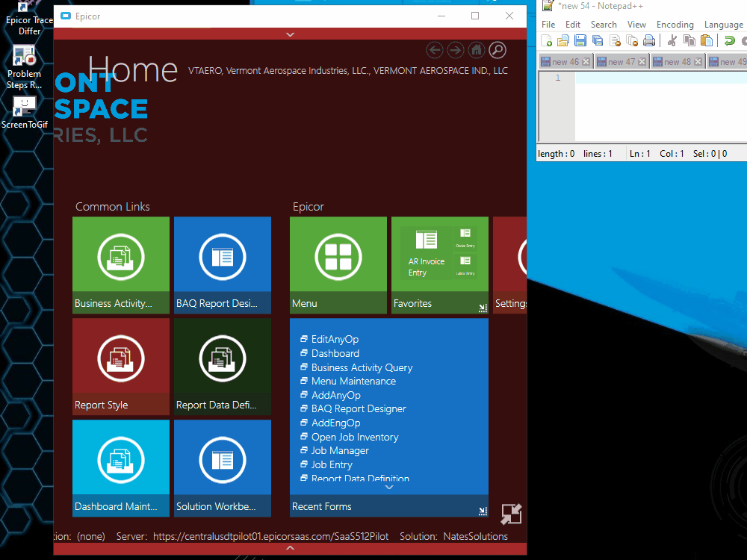This screenshot has width=747, height=560.
Task: Click the Epicor Home icon in navigation bar
Action: click(x=477, y=50)
